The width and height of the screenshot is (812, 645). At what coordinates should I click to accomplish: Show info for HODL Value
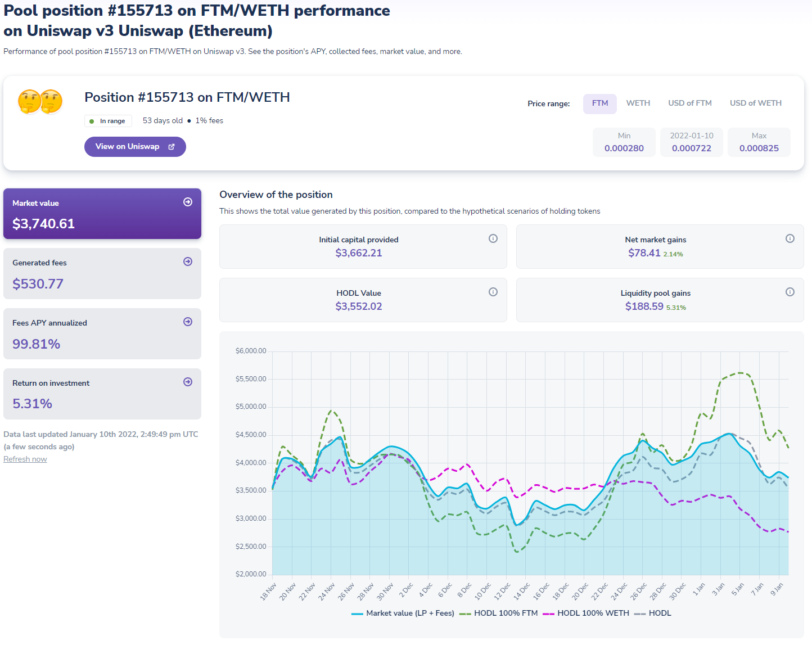493,292
